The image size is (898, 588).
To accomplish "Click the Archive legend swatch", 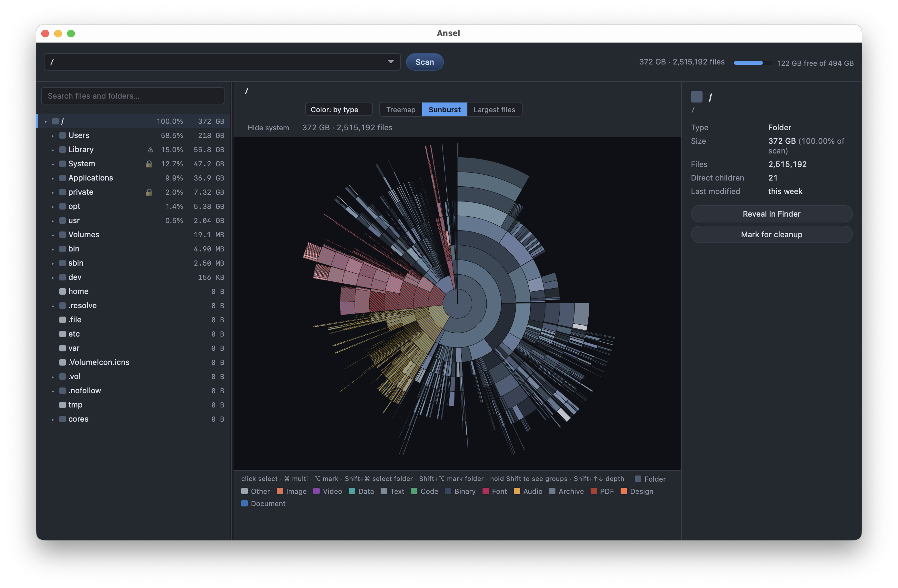I will (553, 491).
